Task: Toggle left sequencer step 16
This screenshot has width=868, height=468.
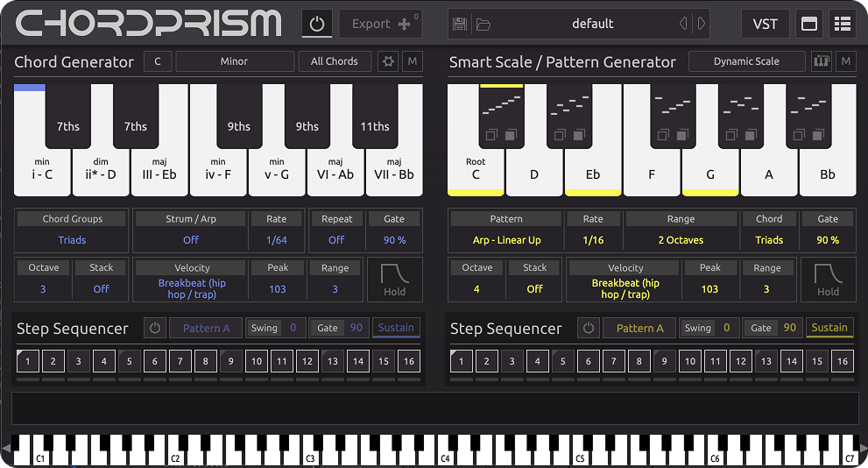Action: point(409,361)
